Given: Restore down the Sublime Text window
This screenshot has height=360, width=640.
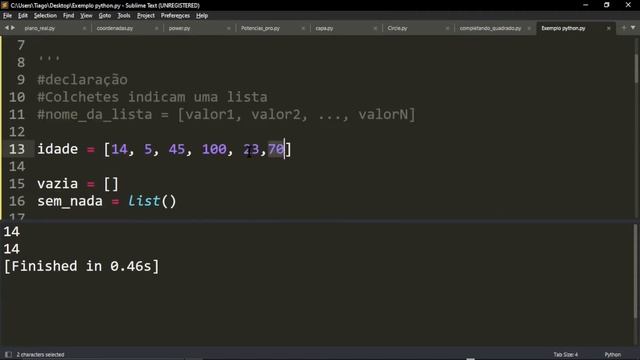Looking at the screenshot, I should 607,5.
